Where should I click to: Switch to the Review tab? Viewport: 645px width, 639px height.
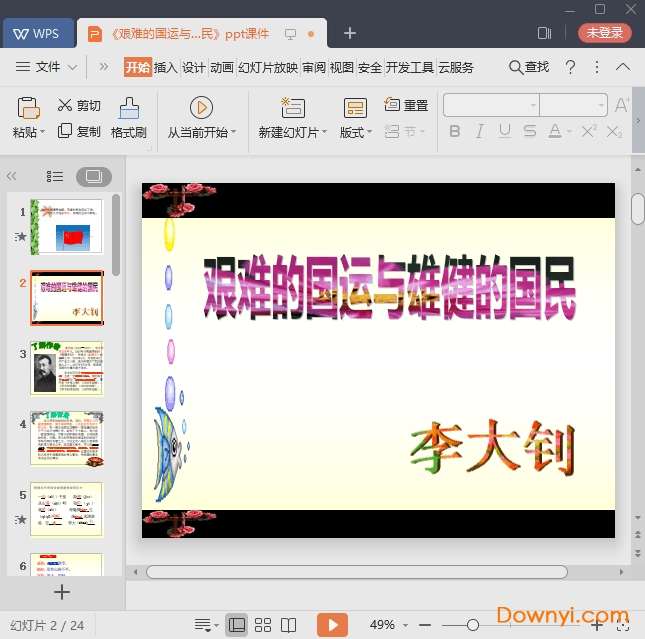coord(314,67)
